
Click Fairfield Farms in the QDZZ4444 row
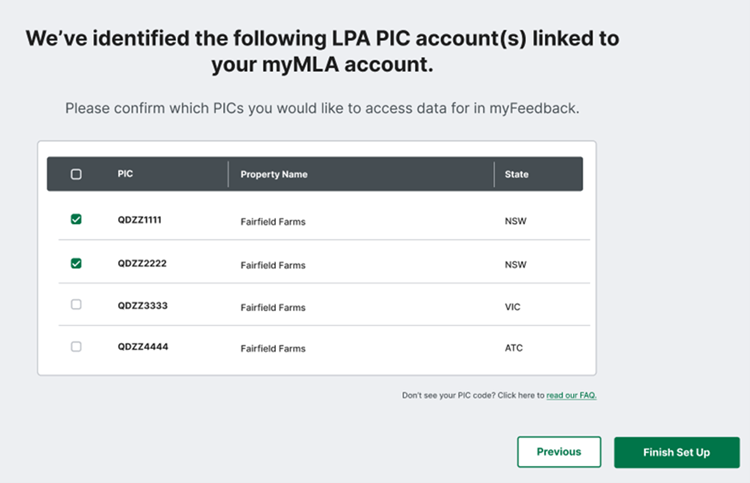273,349
